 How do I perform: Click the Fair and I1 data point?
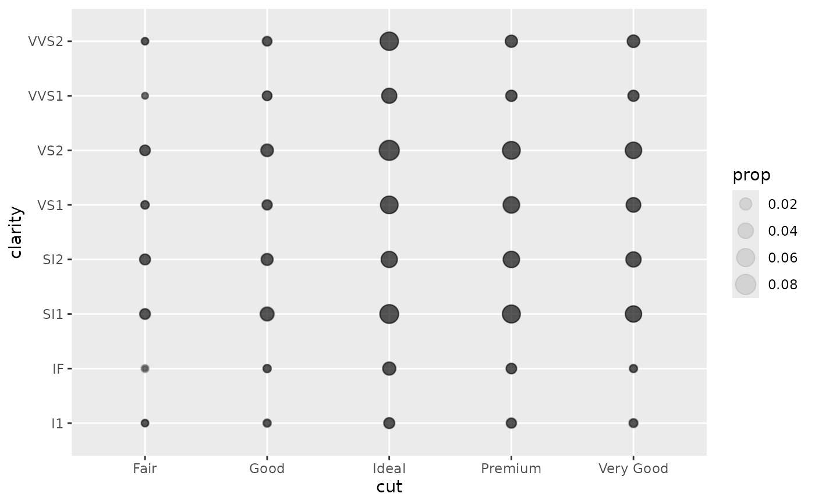(145, 423)
